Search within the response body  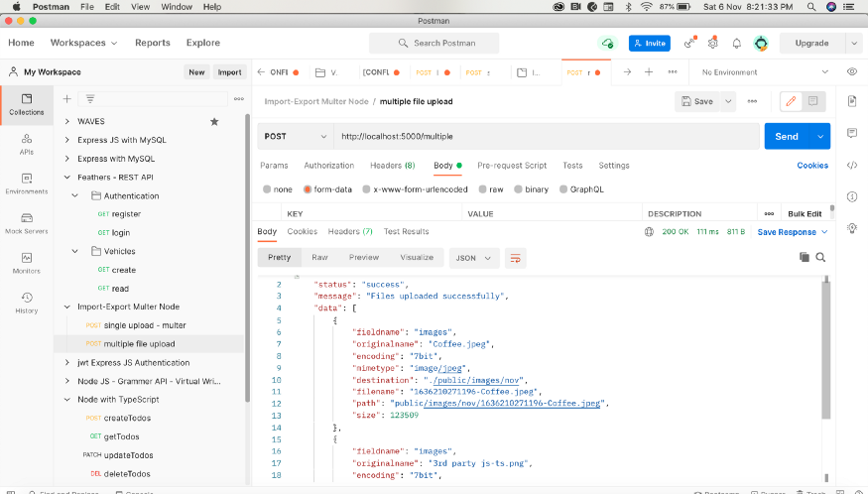point(820,257)
